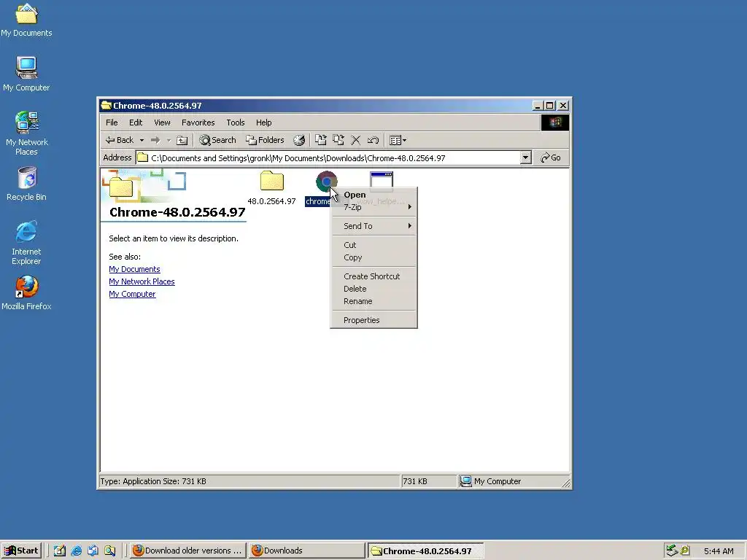747x560 pixels.
Task: Select the 48.0.2564.97 folder
Action: coord(271,187)
